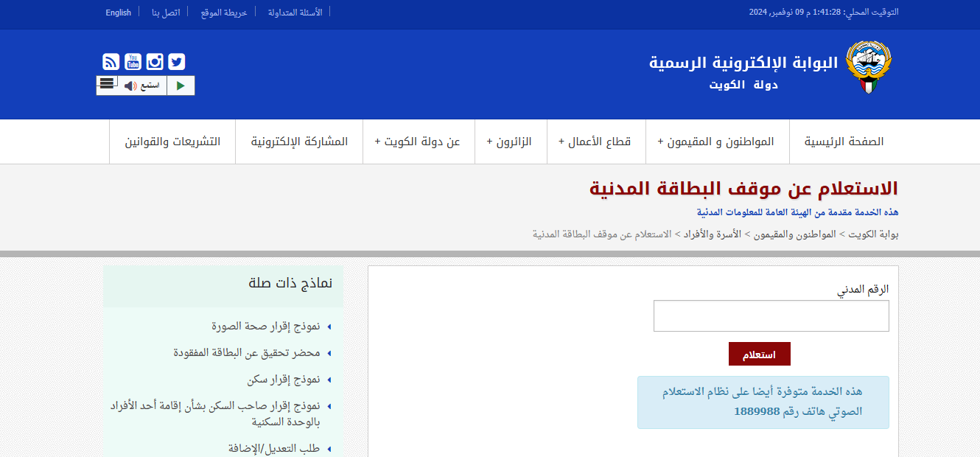Click the YouTube icon in header
Screen dimensions: 980x457
click(x=133, y=62)
